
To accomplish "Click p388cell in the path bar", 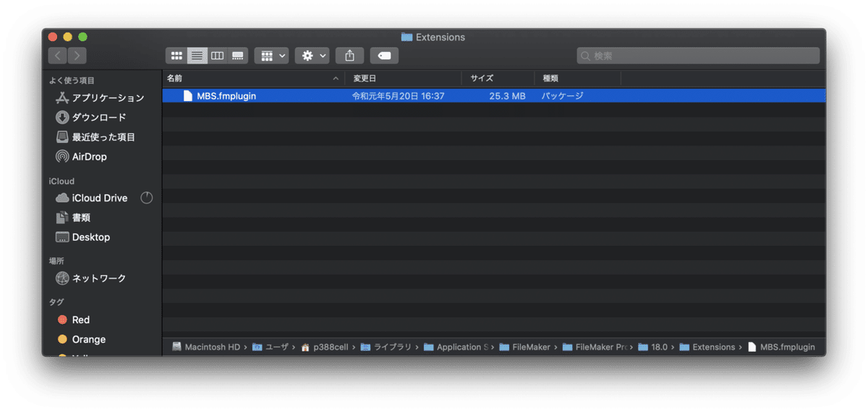I will pyautogui.click(x=325, y=347).
